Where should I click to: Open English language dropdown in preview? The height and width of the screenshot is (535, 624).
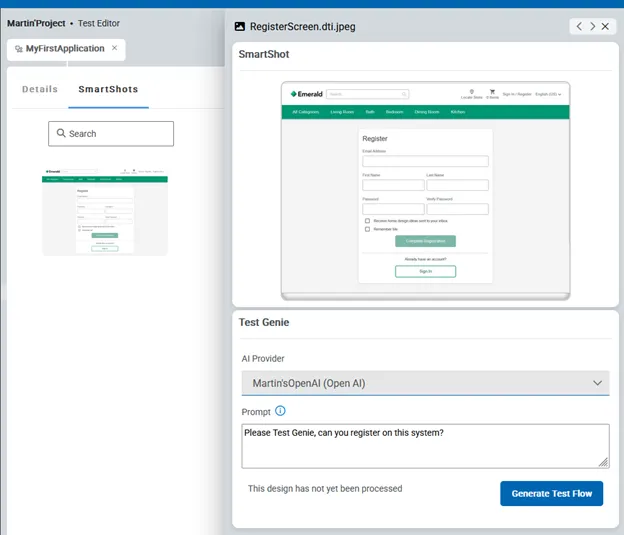click(548, 94)
